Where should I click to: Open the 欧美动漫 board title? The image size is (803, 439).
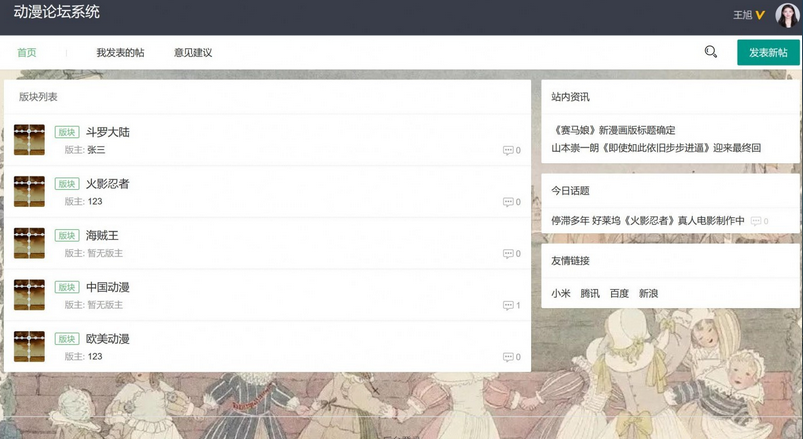tap(108, 339)
